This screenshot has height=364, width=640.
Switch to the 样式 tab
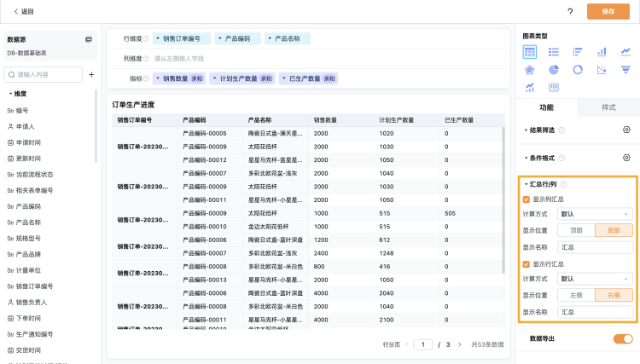click(x=608, y=107)
